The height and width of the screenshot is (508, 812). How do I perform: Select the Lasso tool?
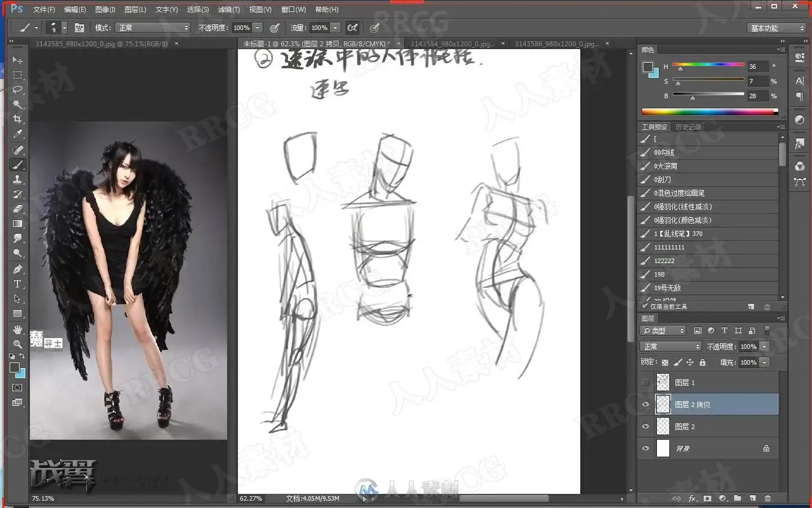pyautogui.click(x=17, y=90)
